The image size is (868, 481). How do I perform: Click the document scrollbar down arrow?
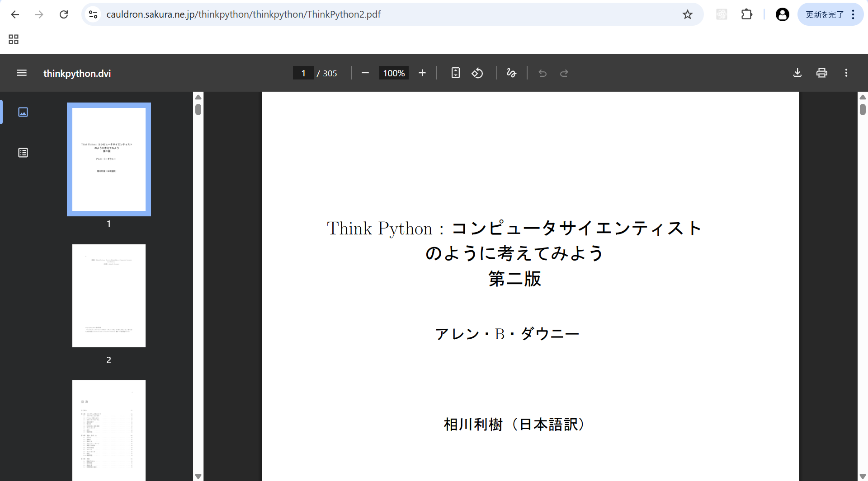click(863, 476)
